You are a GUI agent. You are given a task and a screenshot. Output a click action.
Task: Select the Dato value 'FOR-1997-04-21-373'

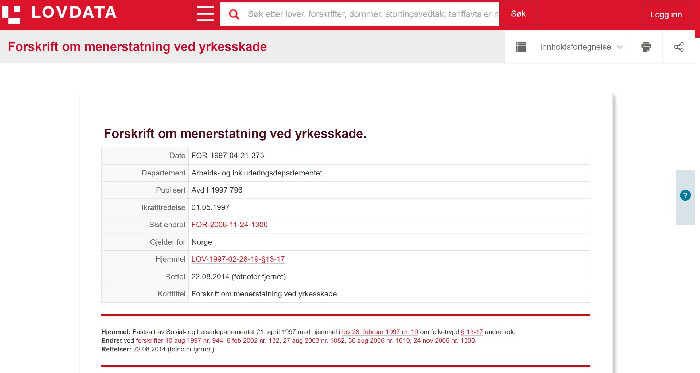(x=228, y=155)
